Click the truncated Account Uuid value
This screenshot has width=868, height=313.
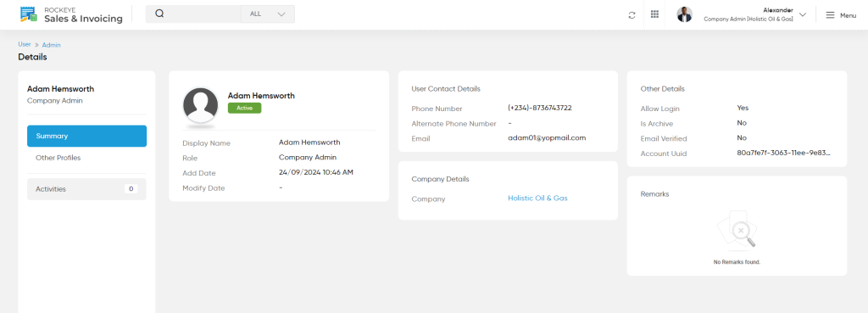(784, 153)
